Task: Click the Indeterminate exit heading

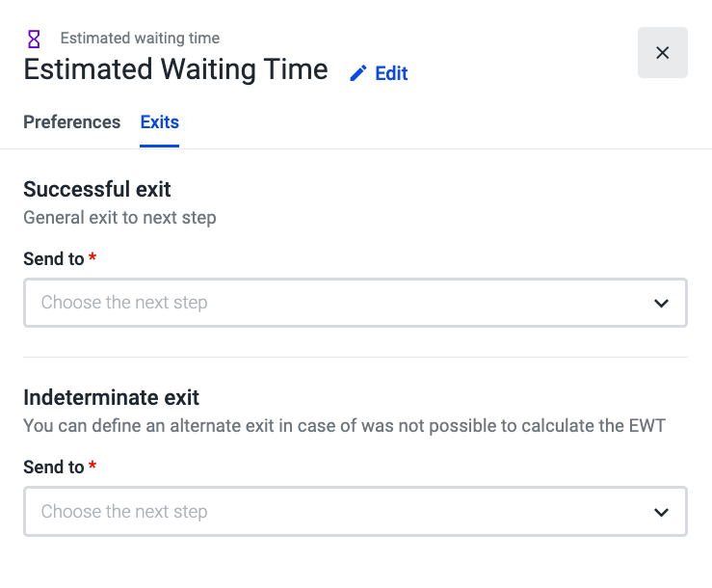Action: pyautogui.click(x=111, y=397)
